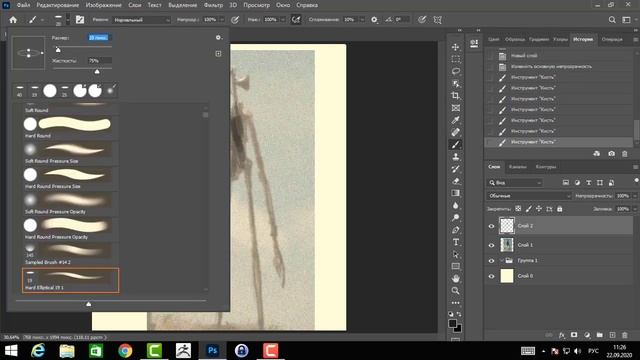Switch to the Операции tab
640x360 pixels.
coord(612,39)
